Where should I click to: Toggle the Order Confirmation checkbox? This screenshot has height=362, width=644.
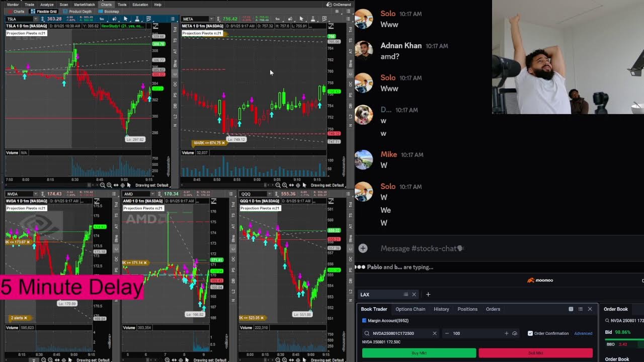530,333
